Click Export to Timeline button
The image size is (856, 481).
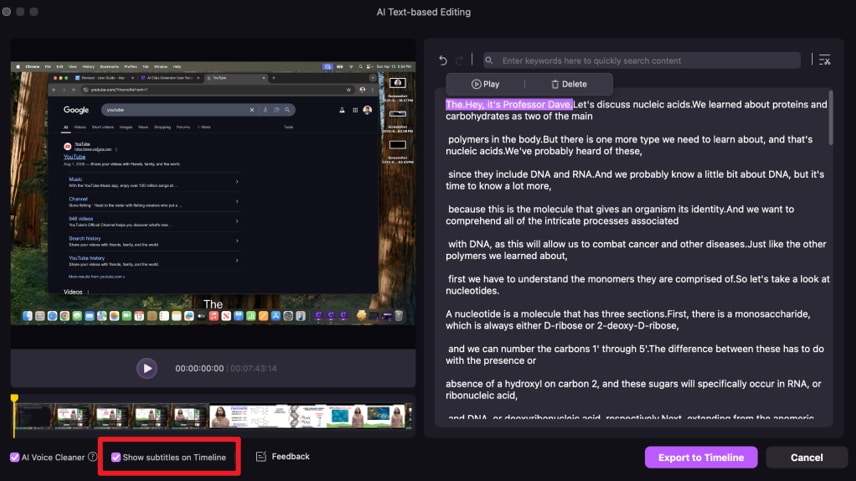point(701,458)
